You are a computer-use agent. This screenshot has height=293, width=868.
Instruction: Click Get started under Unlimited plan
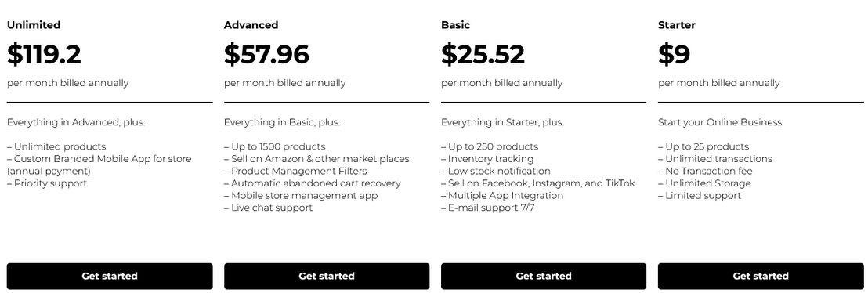click(x=110, y=276)
